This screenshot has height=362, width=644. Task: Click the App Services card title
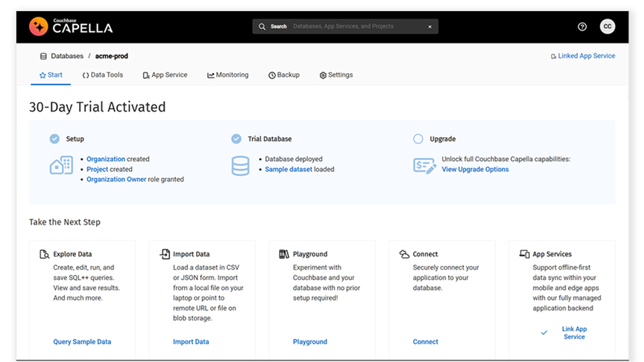click(x=552, y=254)
